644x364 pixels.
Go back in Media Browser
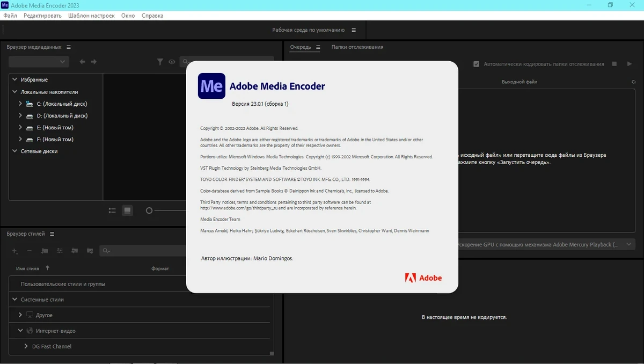(82, 62)
